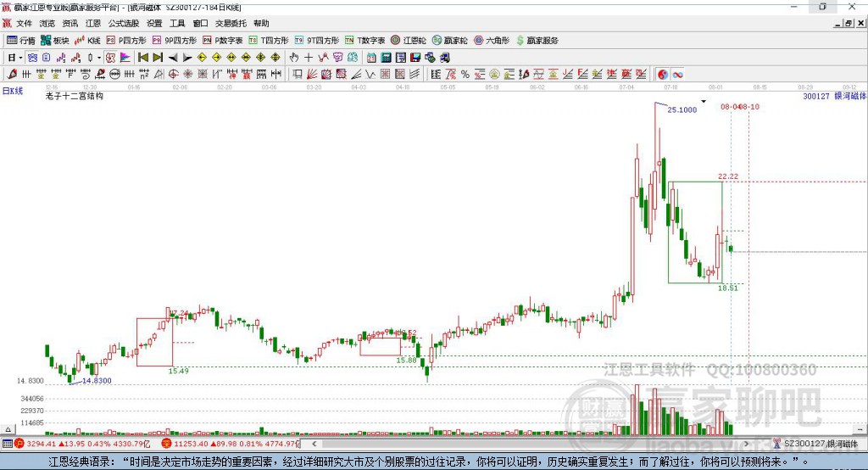Click the 25.1000 peak price marker

coord(682,110)
